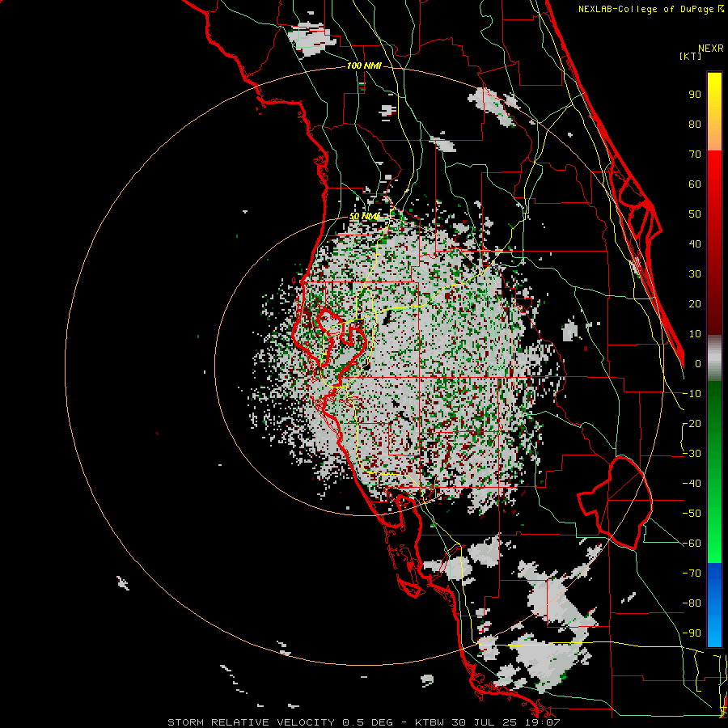728x728 pixels.
Task: Click the 0 knot scale label
Action: [698, 363]
